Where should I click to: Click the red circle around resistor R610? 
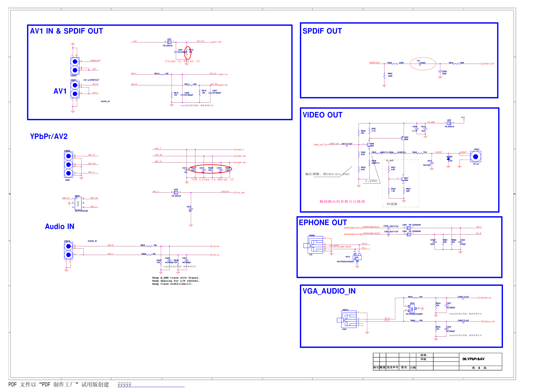pyautogui.click(x=188, y=53)
